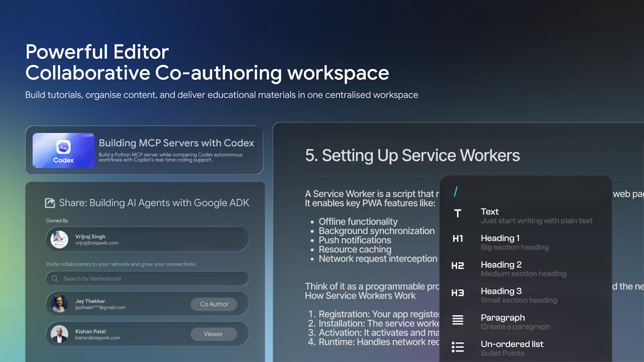The height and width of the screenshot is (362, 644).
Task: Click the 'Powerful Editor' headline
Action: (97, 52)
